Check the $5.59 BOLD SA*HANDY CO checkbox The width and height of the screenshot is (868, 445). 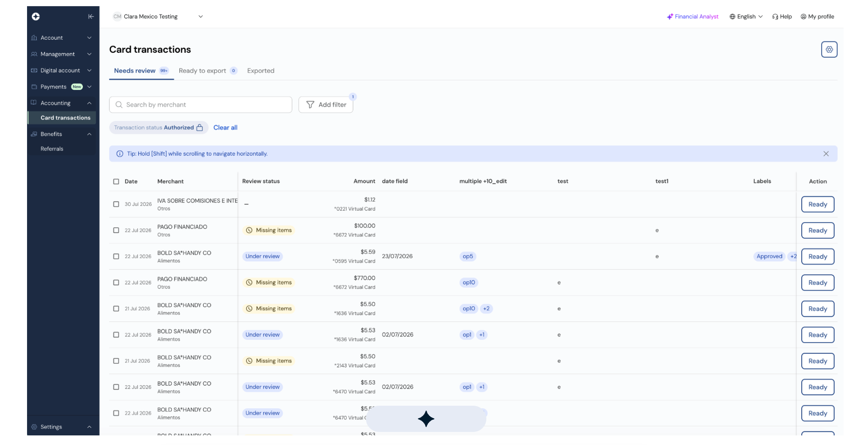(116, 257)
